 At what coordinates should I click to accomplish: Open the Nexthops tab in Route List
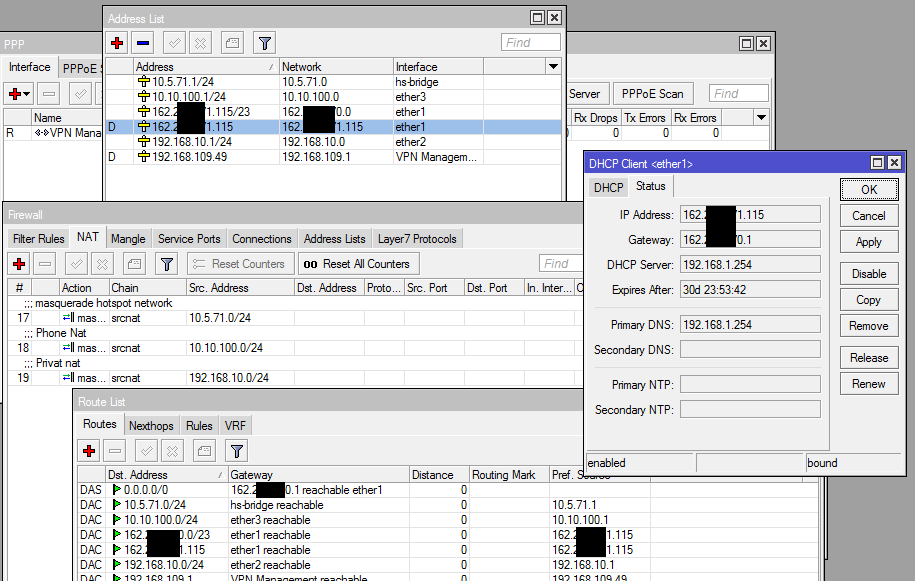(151, 425)
